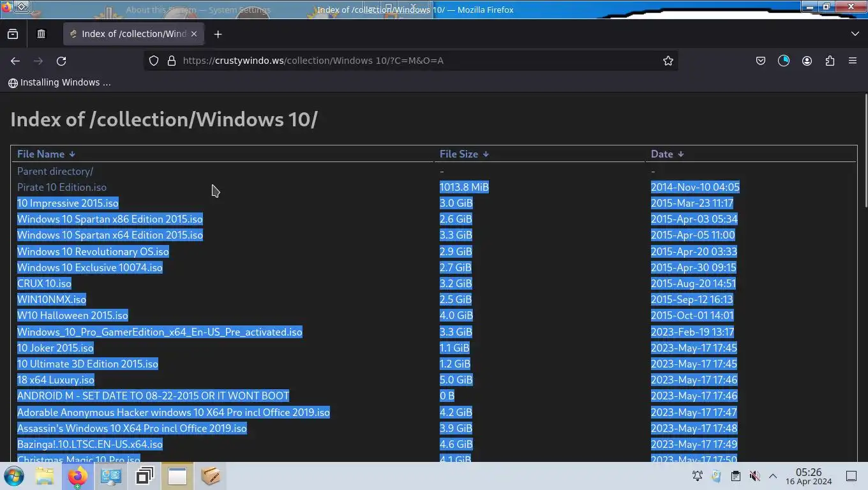Open file manager from taskbar
This screenshot has width=868, height=490.
point(45,476)
